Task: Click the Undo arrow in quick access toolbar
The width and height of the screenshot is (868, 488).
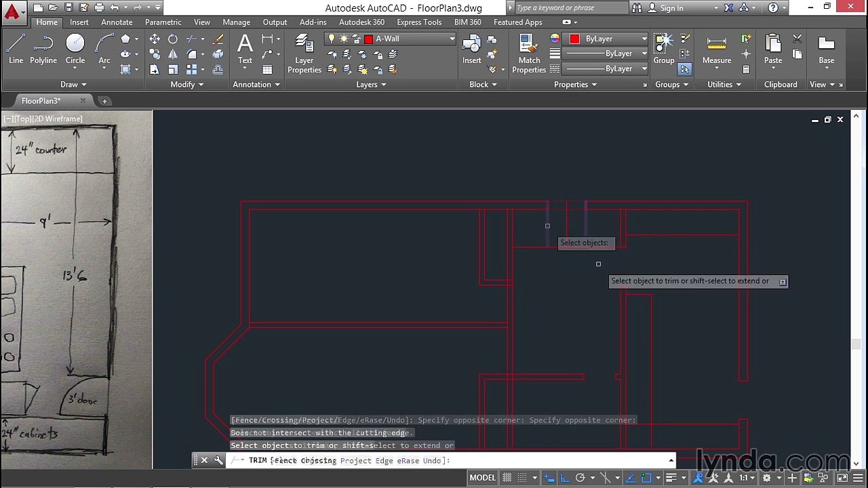Action: (x=115, y=8)
